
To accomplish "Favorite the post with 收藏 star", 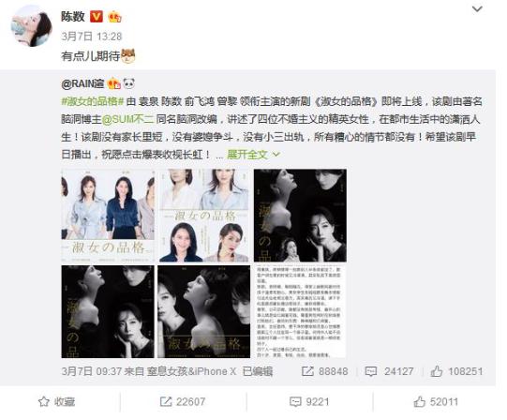I will click(x=56, y=402).
